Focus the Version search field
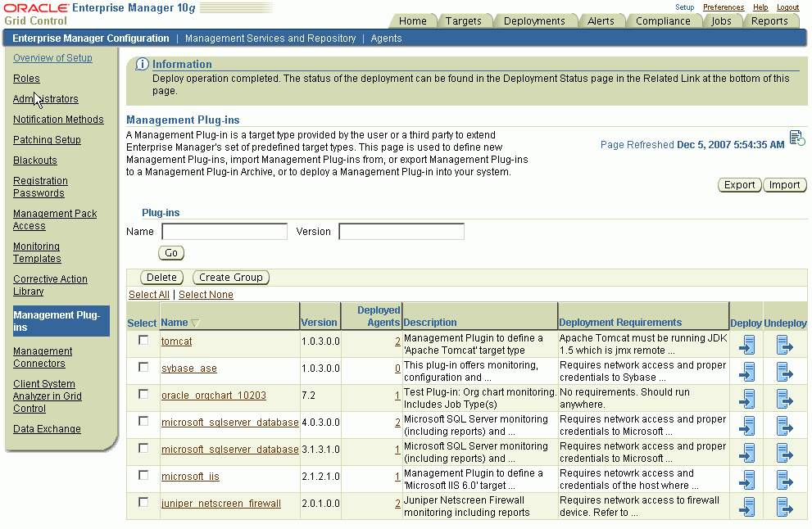The image size is (812, 529). 401,232
